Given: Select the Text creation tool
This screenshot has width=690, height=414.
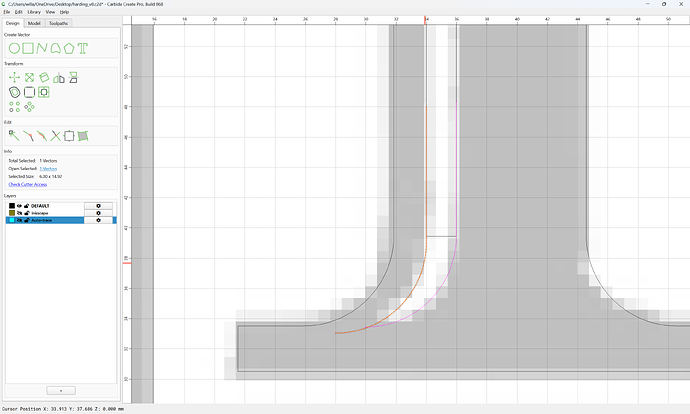Looking at the screenshot, I should [83, 48].
